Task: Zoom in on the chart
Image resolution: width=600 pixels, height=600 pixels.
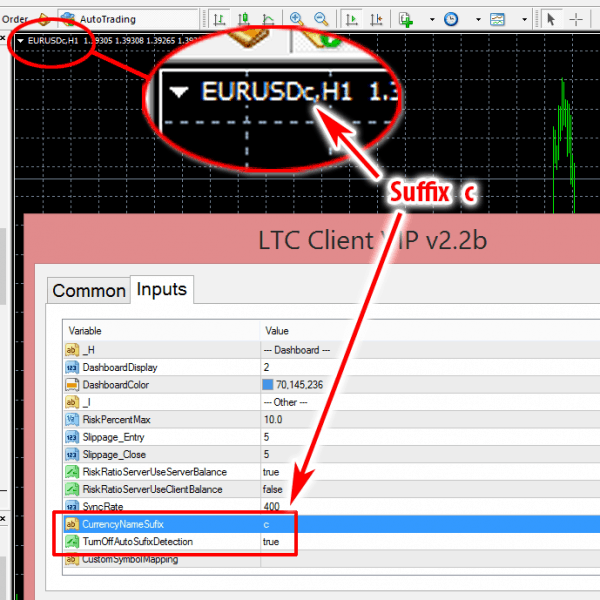Action: tap(297, 19)
